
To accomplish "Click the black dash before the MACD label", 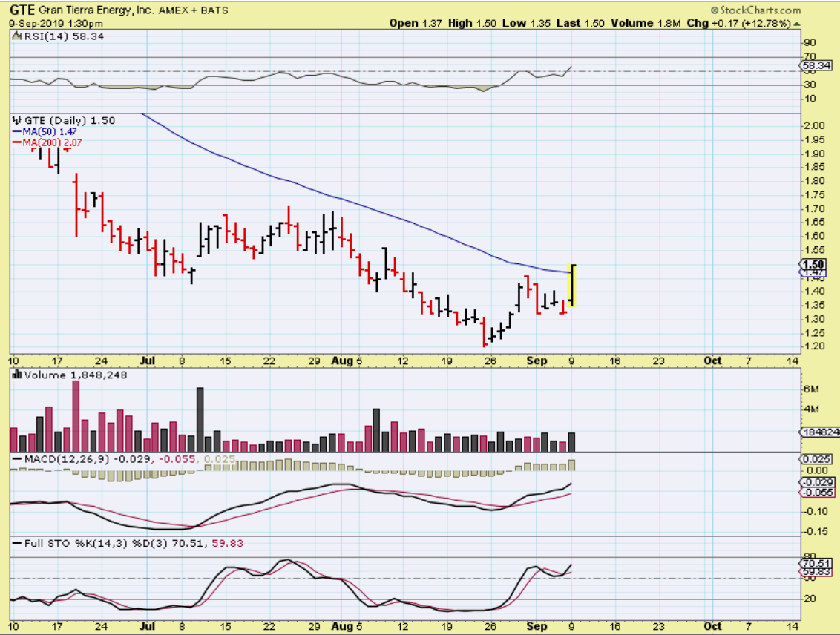I will (x=16, y=459).
